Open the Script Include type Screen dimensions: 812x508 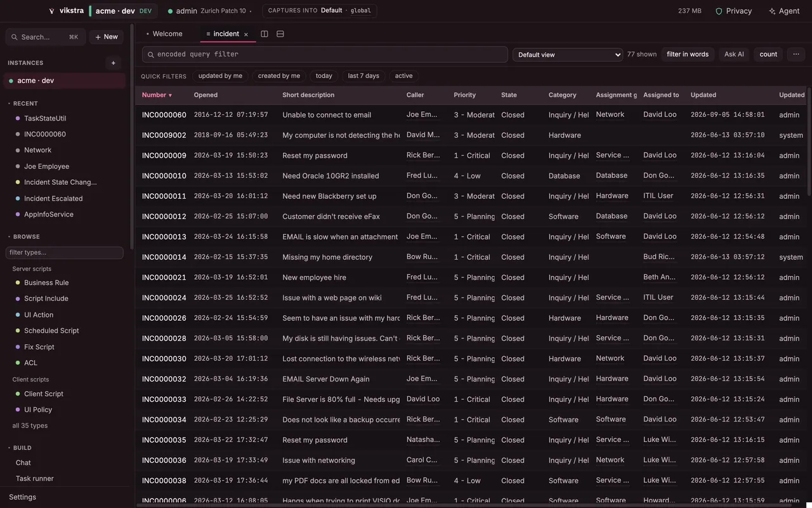click(46, 298)
